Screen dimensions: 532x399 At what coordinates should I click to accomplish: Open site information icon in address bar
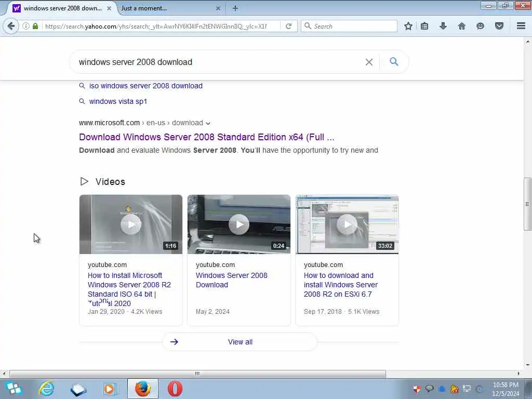tap(26, 26)
